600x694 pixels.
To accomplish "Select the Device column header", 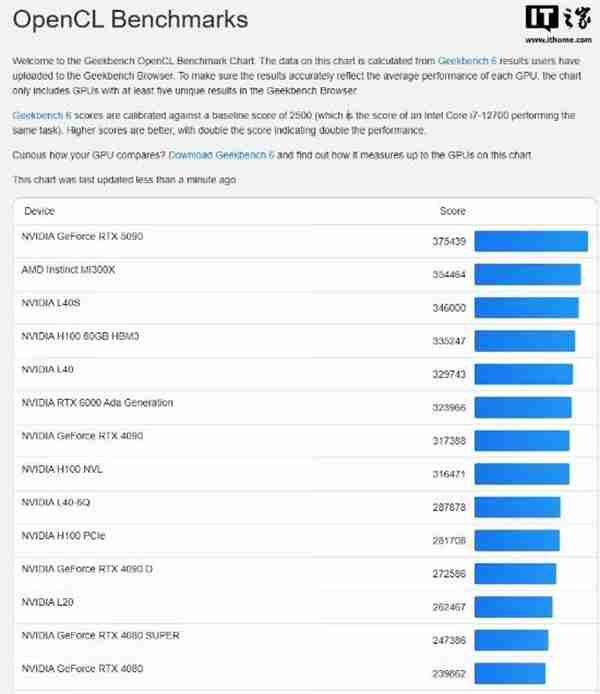I will [39, 211].
